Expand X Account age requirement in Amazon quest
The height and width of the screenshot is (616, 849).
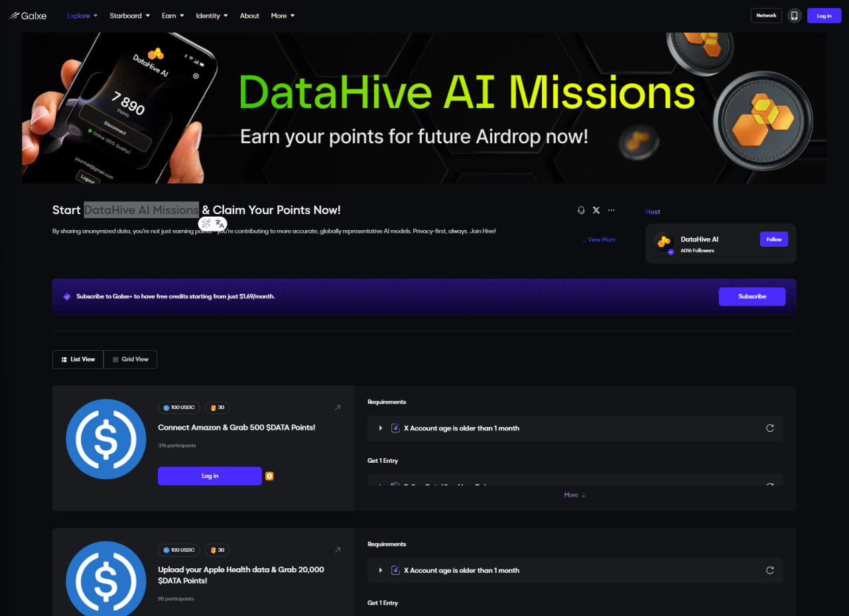pyautogui.click(x=381, y=428)
